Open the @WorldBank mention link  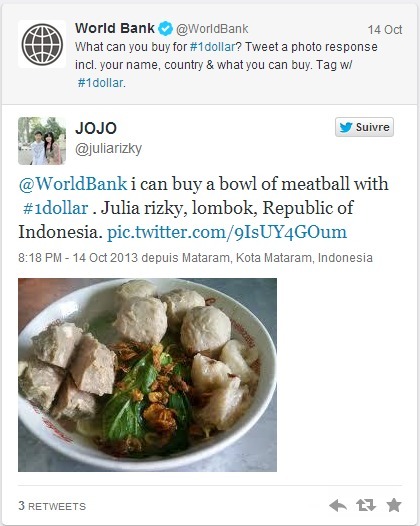[73, 184]
